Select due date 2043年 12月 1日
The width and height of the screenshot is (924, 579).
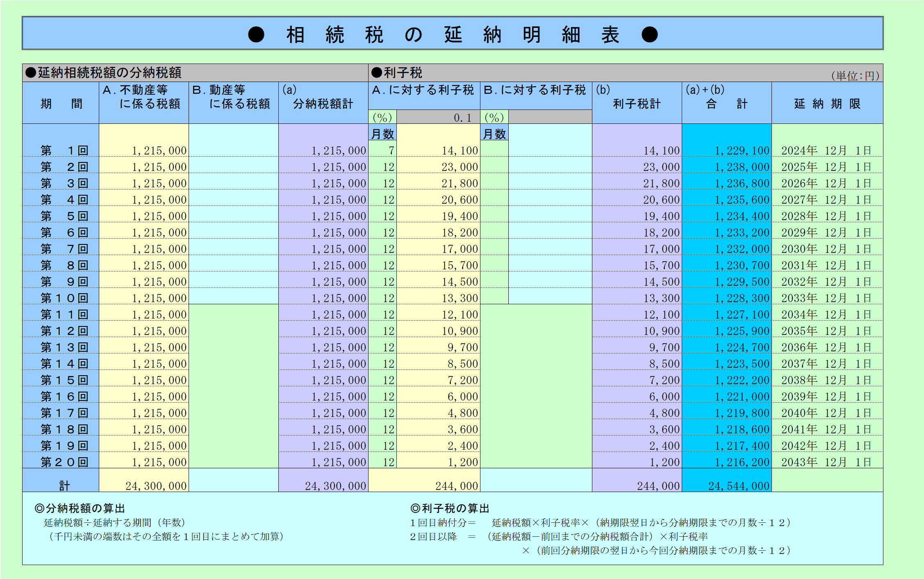826,462
